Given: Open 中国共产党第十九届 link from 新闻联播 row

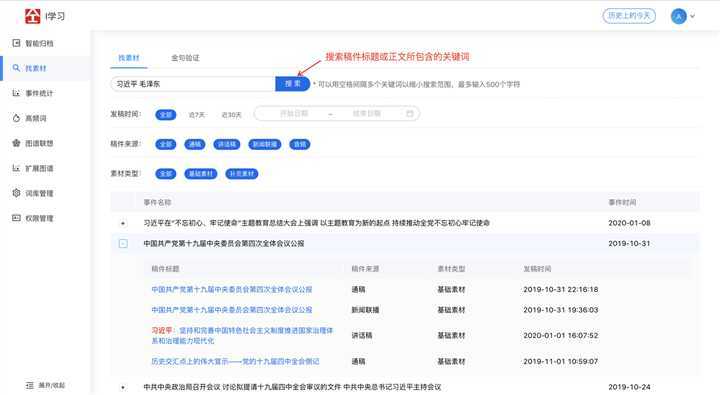Looking at the screenshot, I should click(232, 310).
